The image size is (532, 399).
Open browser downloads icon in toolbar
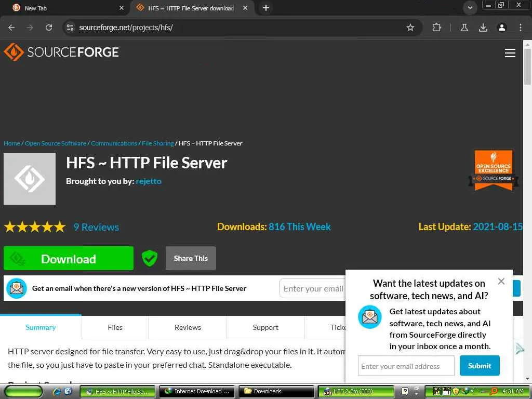click(483, 28)
